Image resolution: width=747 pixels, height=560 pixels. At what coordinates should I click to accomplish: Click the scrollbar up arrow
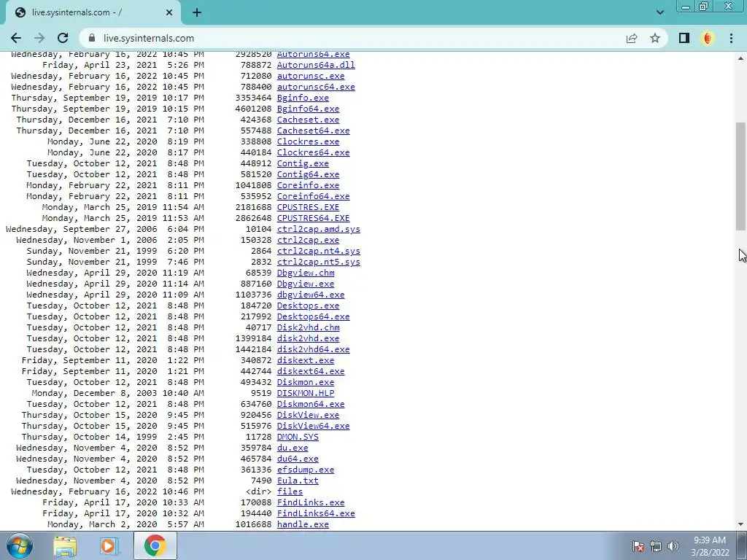pos(741,58)
